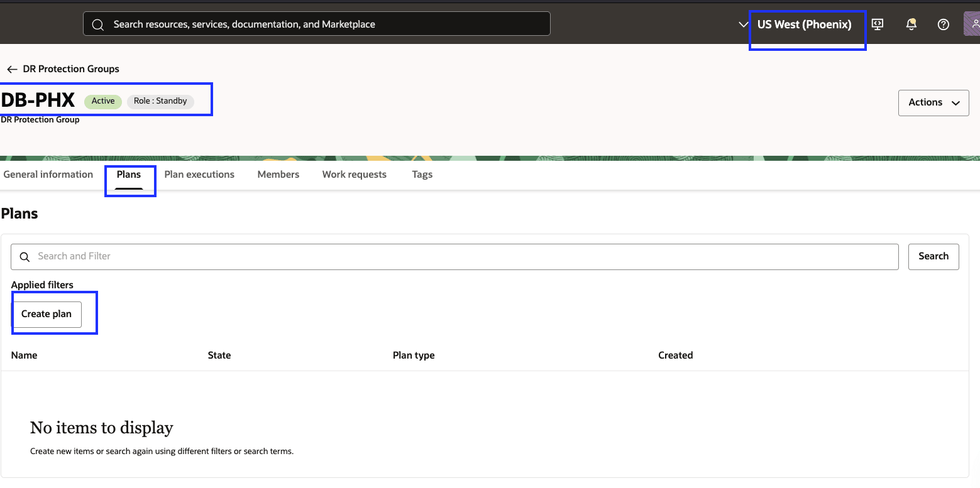This screenshot has width=980, height=488.
Task: Focus the Search and Filter input field
Action: click(454, 257)
